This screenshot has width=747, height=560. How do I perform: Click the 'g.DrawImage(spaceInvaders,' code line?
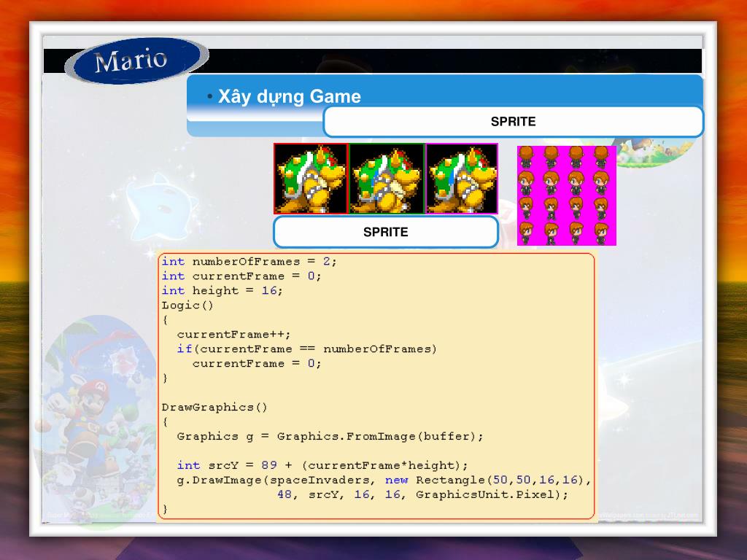(384, 480)
